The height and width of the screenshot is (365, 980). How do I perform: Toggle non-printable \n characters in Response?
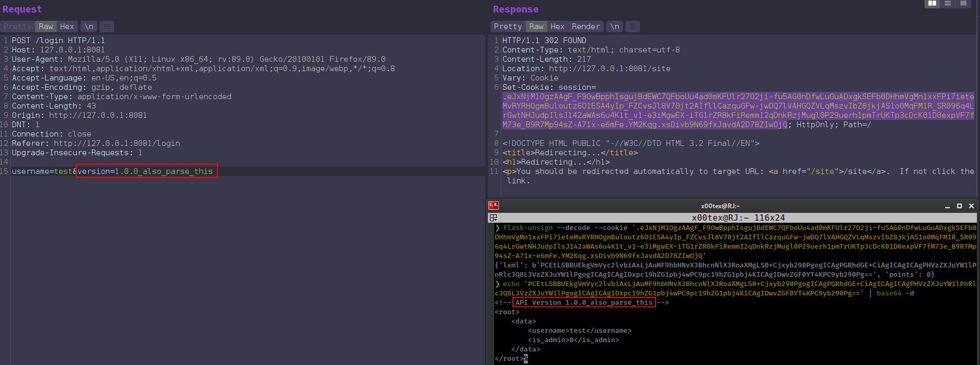[x=615, y=26]
